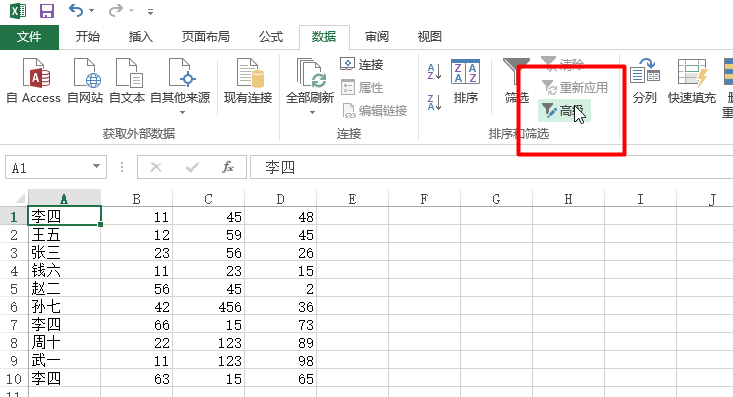Switch to the 插入 tab
733x397 pixels.
tap(141, 37)
